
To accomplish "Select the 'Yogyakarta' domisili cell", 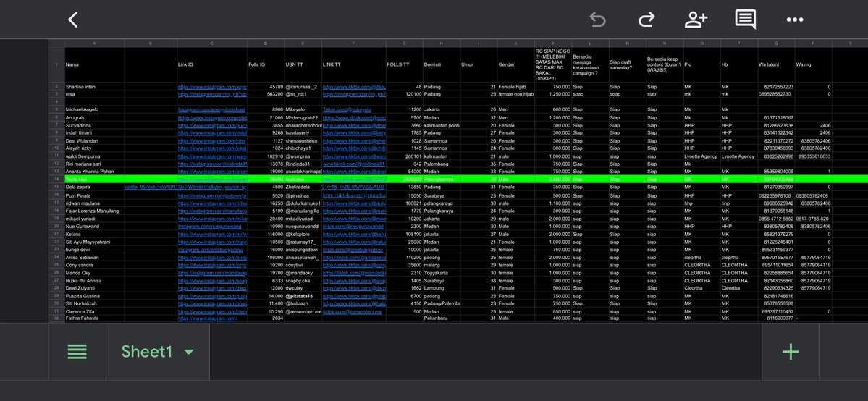I will pos(442,273).
